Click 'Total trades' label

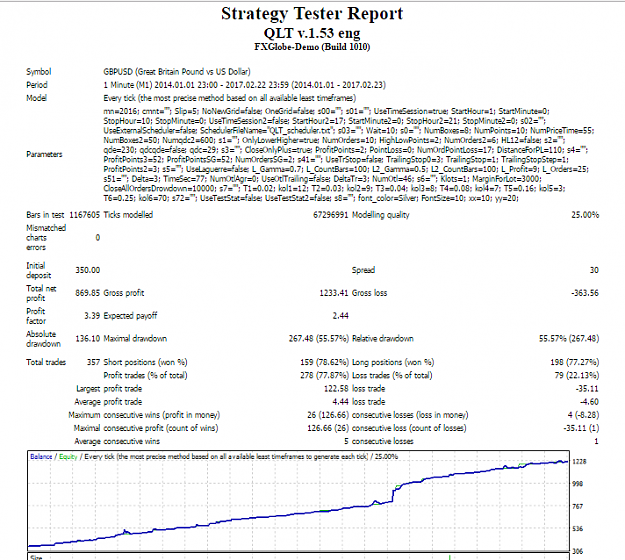tap(46, 362)
